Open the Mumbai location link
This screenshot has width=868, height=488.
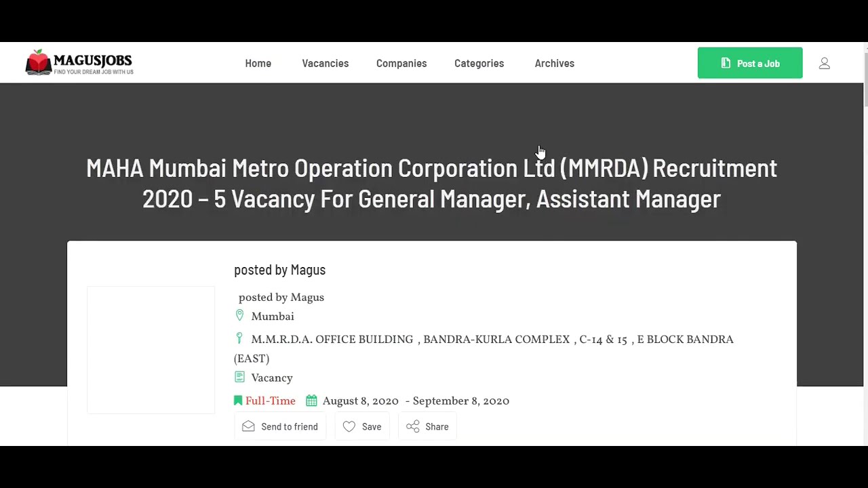pyautogui.click(x=273, y=317)
